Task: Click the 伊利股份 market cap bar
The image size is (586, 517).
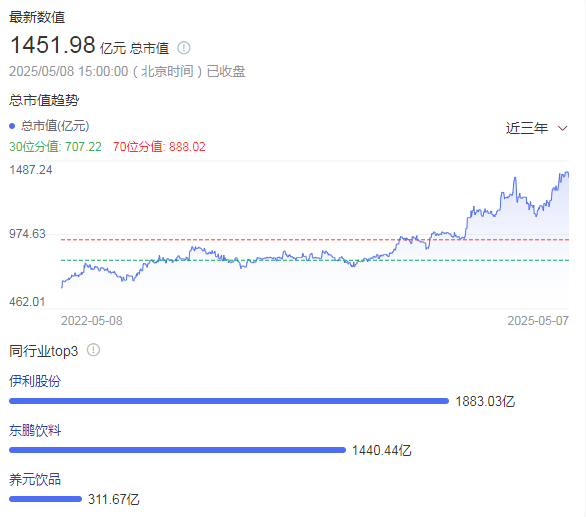Action: [229, 401]
